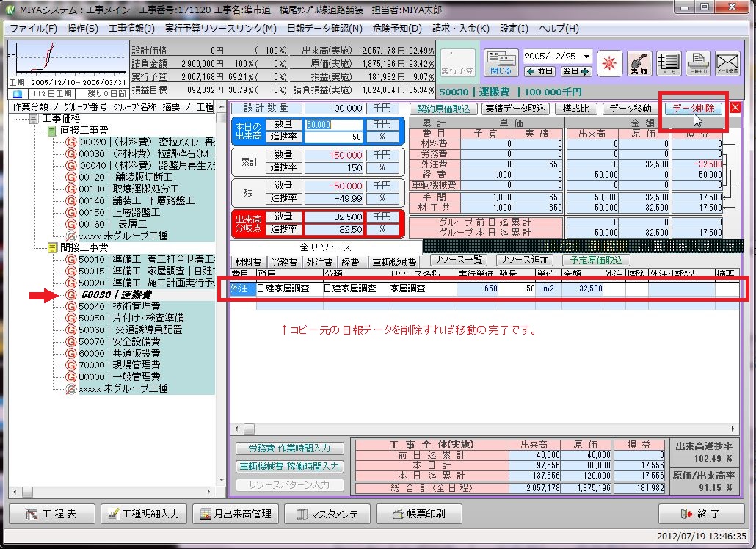Image resolution: width=756 pixels, height=549 pixels.
Task: Switch to the 車輌機械費 tab
Action: pos(394,262)
